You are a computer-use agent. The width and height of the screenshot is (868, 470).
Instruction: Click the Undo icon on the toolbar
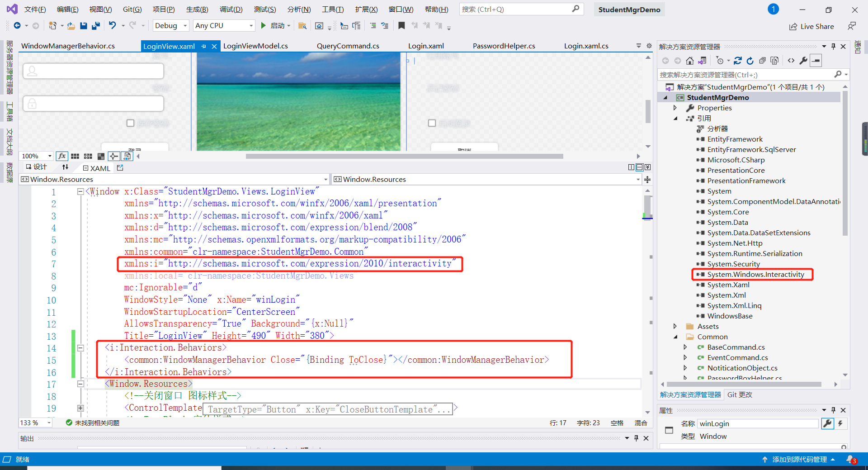(x=113, y=26)
